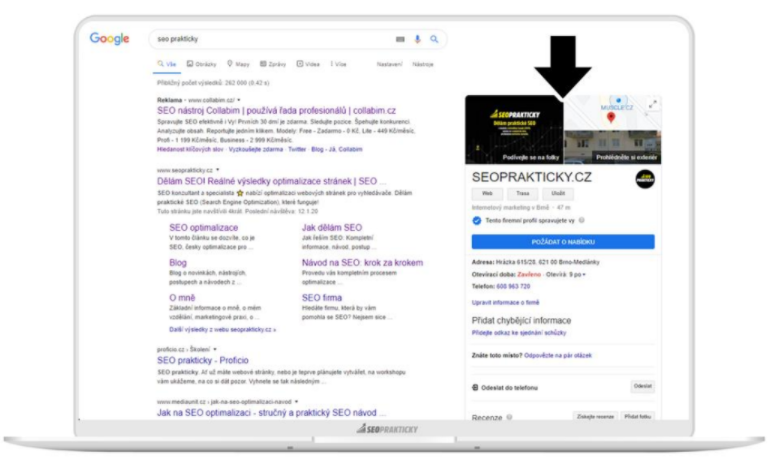Click the Získejte recenze button

point(595,417)
